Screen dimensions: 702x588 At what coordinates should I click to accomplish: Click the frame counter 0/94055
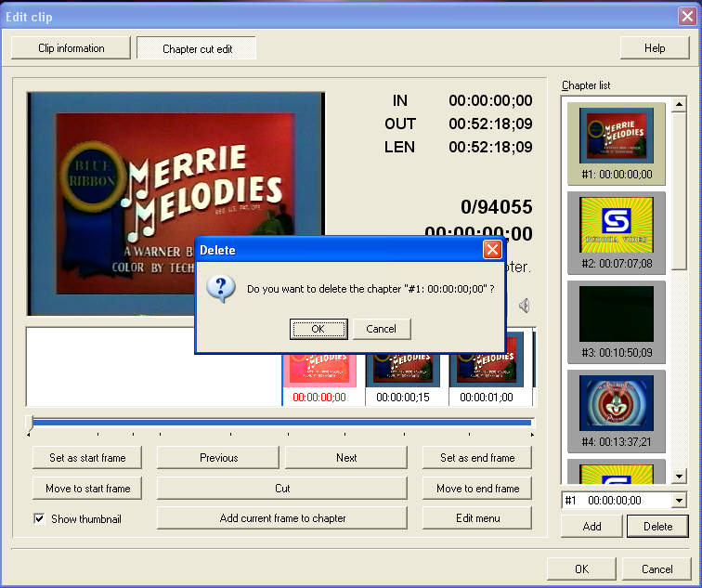tap(497, 207)
